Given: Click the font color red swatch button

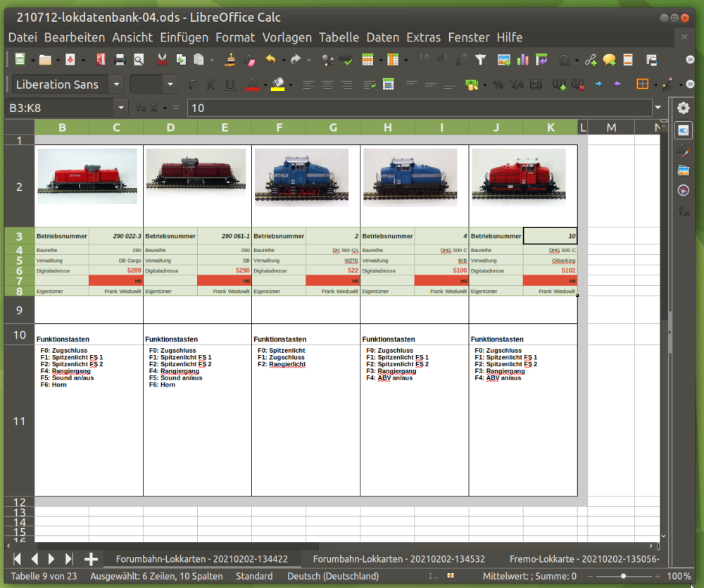Looking at the screenshot, I should click(252, 85).
